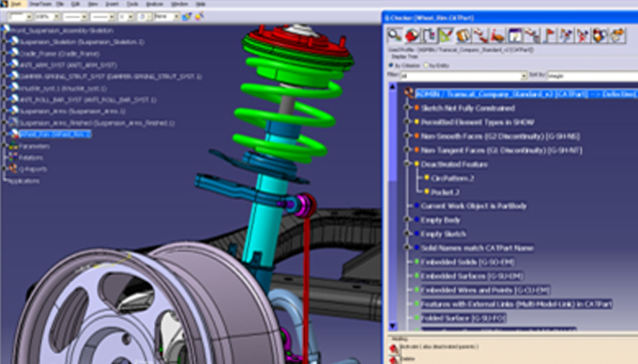Click the green triangle ruler checker icon
Image resolution: width=638 pixels, height=364 pixels.
[446, 36]
